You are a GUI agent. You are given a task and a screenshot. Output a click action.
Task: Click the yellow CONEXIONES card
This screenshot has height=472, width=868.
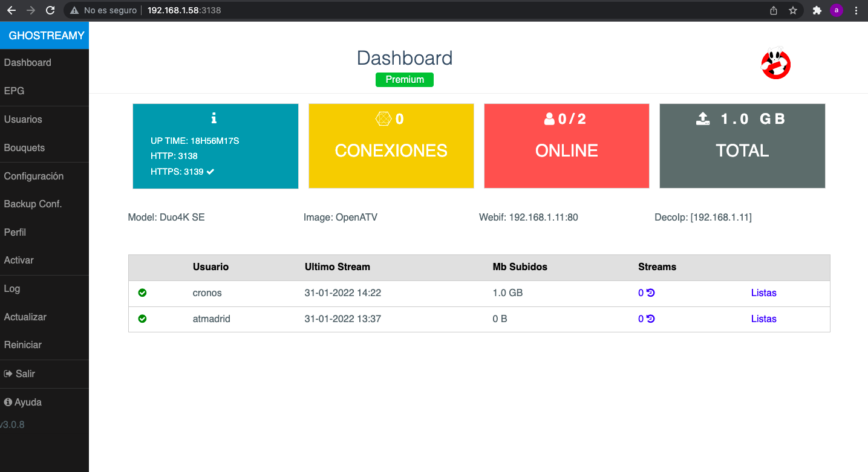pos(391,146)
